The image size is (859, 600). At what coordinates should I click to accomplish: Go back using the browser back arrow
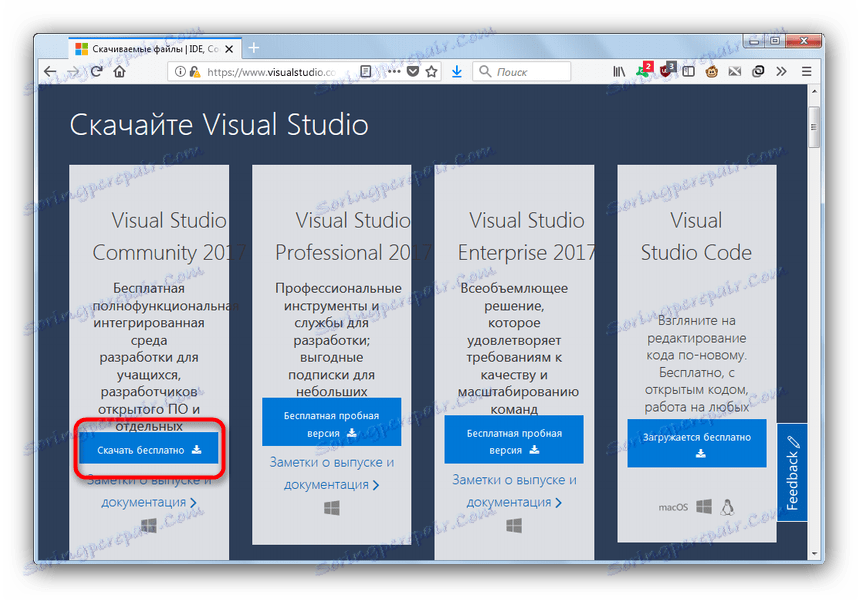point(50,71)
